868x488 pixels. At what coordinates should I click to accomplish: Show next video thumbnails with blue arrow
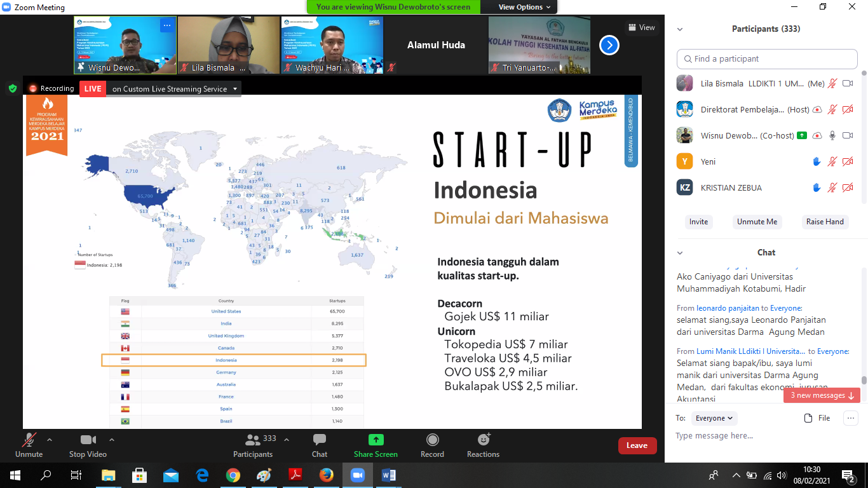[x=609, y=45]
